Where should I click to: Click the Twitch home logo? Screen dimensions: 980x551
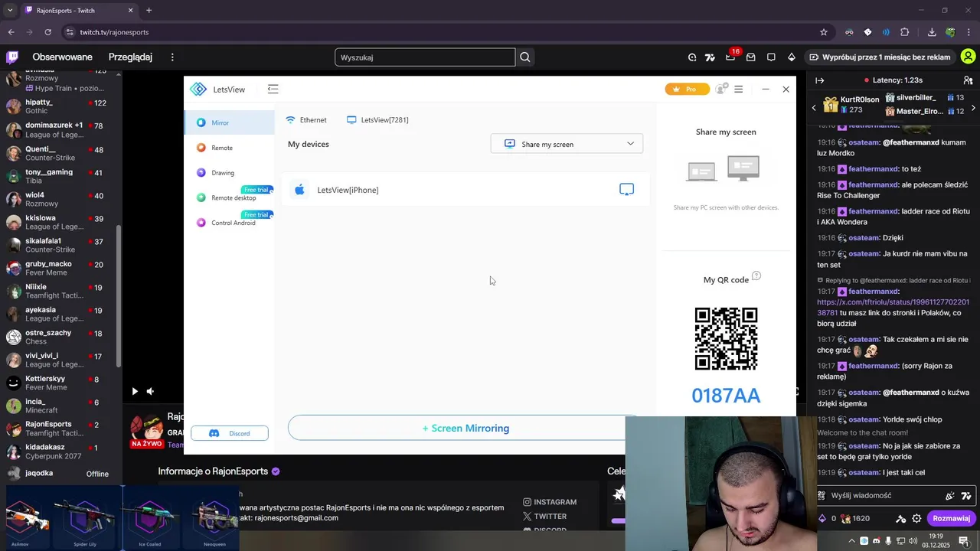pyautogui.click(x=12, y=57)
